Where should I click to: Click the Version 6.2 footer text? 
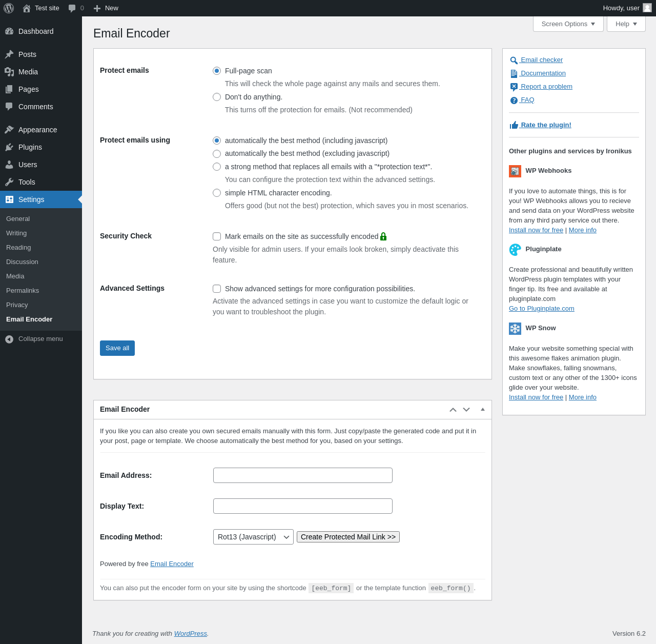tap(629, 634)
